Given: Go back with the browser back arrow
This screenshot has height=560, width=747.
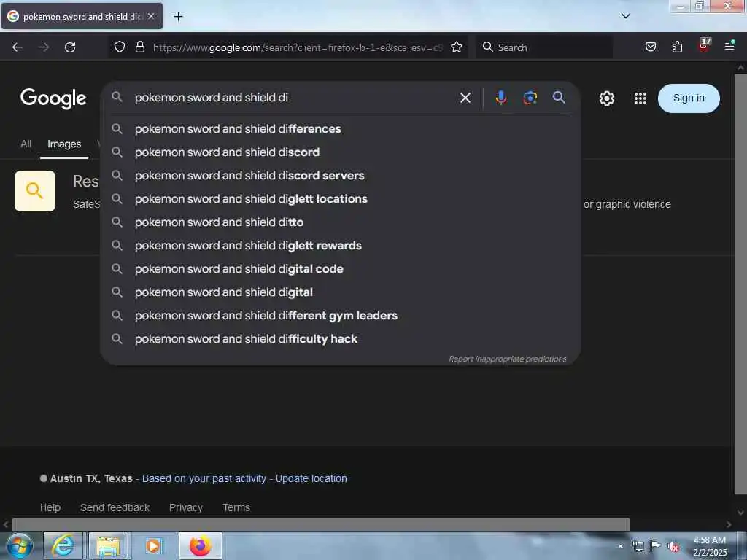Looking at the screenshot, I should [x=18, y=47].
